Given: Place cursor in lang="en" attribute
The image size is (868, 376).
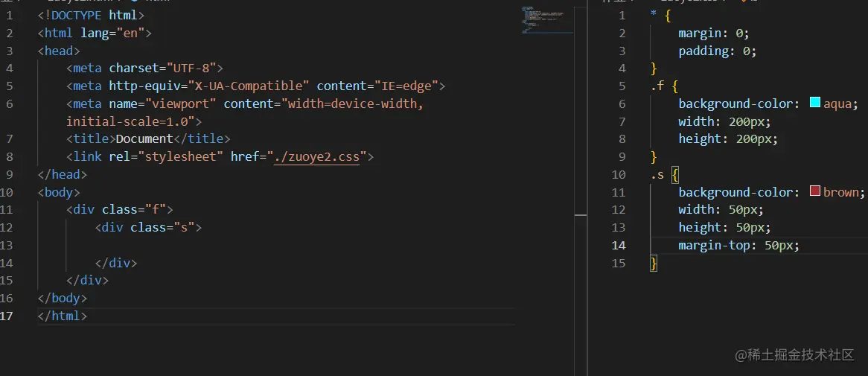Looking at the screenshot, I should (112, 34).
